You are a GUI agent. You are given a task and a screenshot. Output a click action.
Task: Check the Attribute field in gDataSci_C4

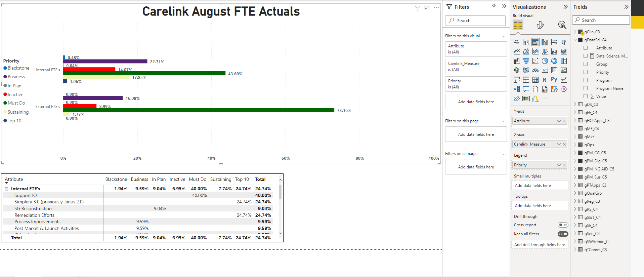click(x=586, y=48)
